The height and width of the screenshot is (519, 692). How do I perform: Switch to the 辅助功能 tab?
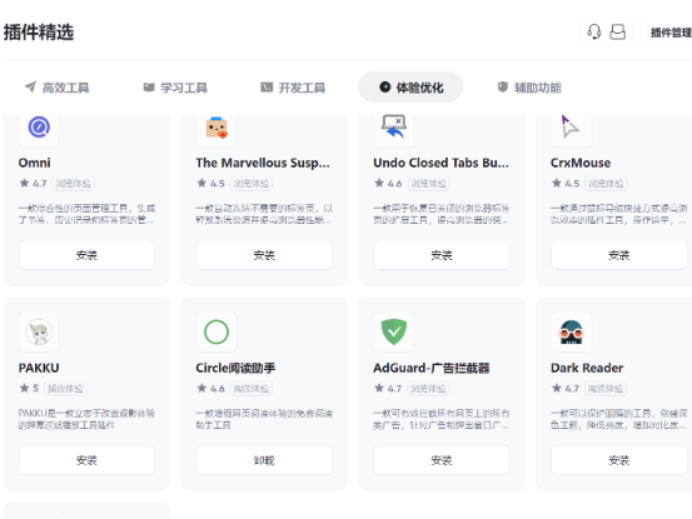[x=529, y=87]
